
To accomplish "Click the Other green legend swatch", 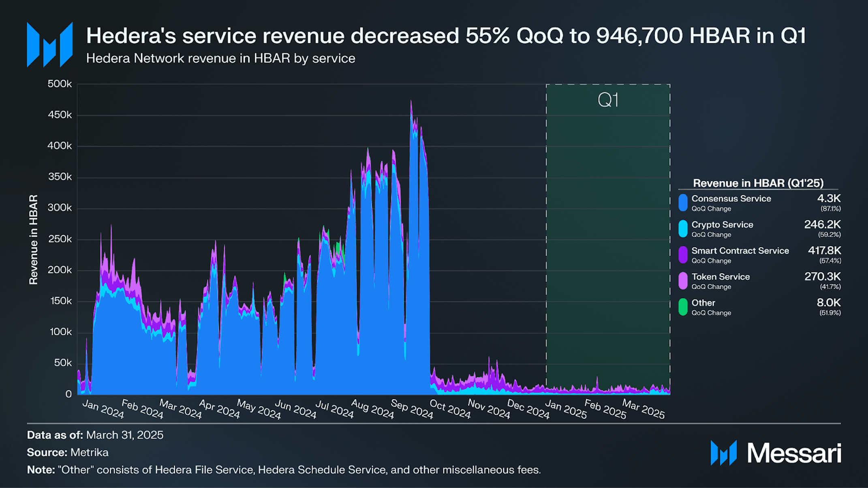I will (683, 307).
